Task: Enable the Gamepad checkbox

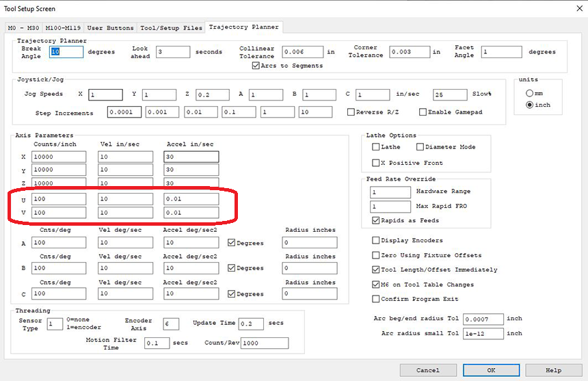Action: coord(423,112)
